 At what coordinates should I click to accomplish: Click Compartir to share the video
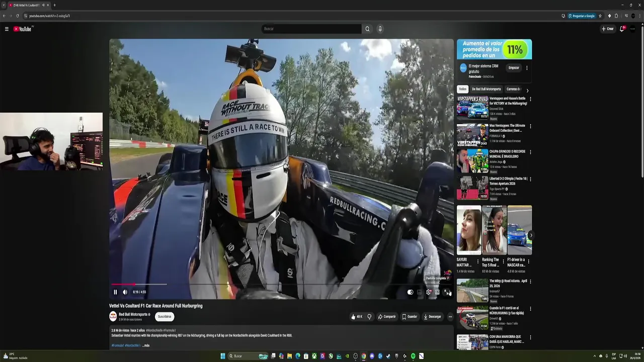coord(387,317)
